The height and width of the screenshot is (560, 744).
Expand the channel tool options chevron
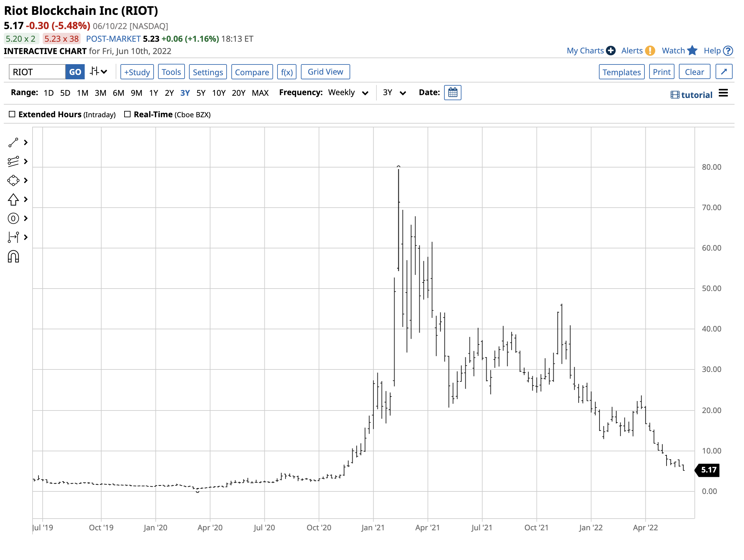pos(26,161)
